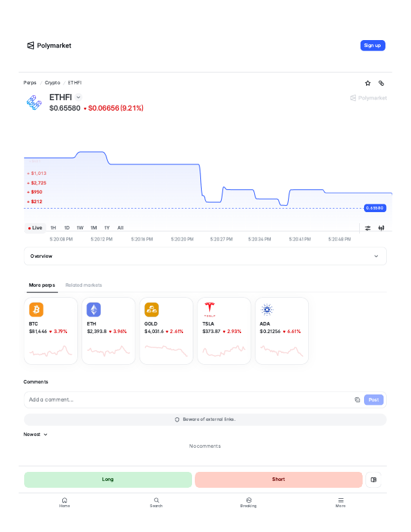Viewport: 411px width, 532px height.
Task: Click the Short button
Action: 278,479
